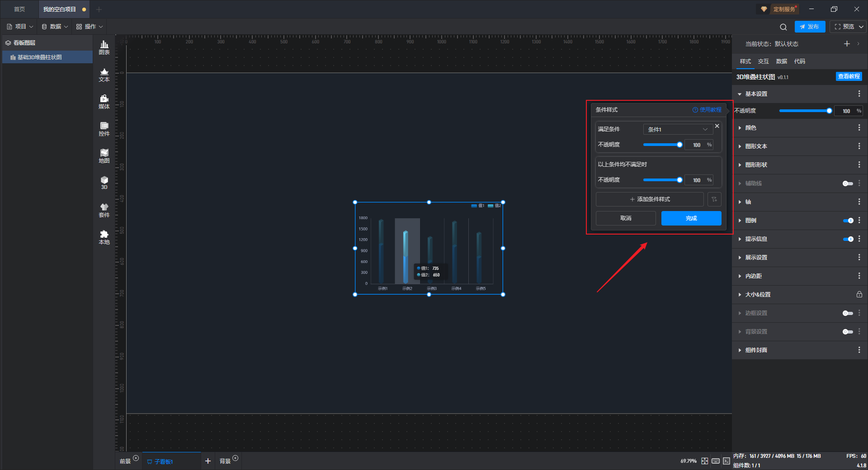Open the 控件 controls icon
The height and width of the screenshot is (470, 868).
tap(104, 129)
